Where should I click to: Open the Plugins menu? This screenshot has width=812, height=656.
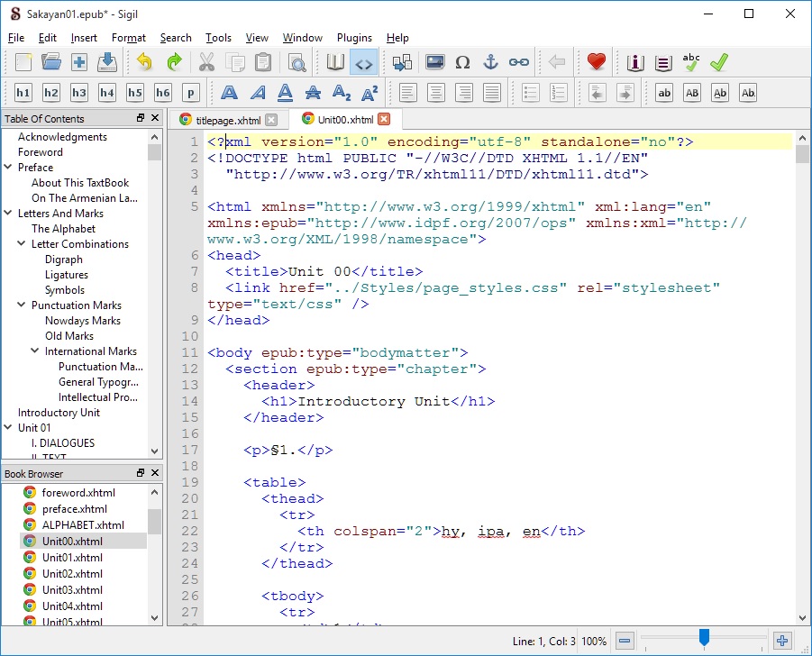point(354,38)
